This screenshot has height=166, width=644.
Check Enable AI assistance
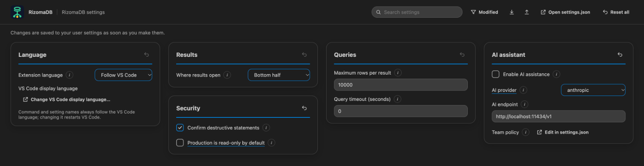496,74
